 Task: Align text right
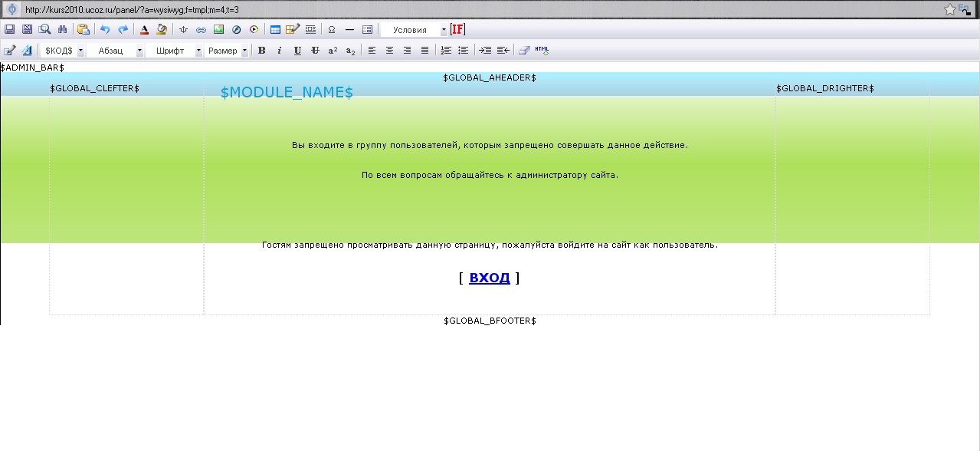click(x=407, y=51)
